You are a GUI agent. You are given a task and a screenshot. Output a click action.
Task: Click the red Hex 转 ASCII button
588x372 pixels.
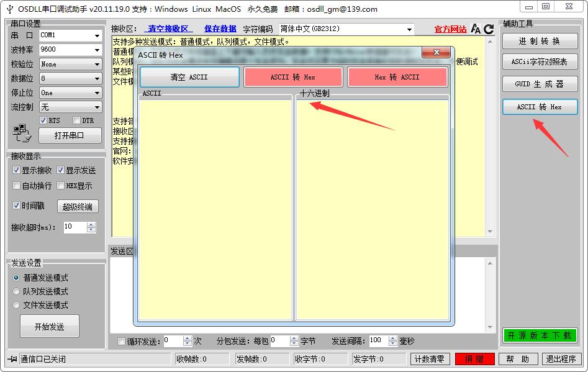397,77
